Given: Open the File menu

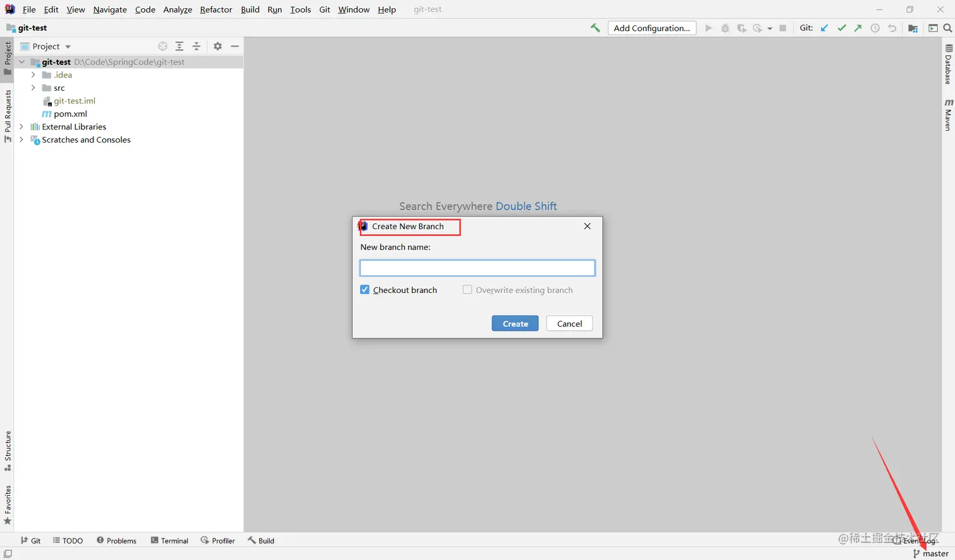Looking at the screenshot, I should click(29, 9).
